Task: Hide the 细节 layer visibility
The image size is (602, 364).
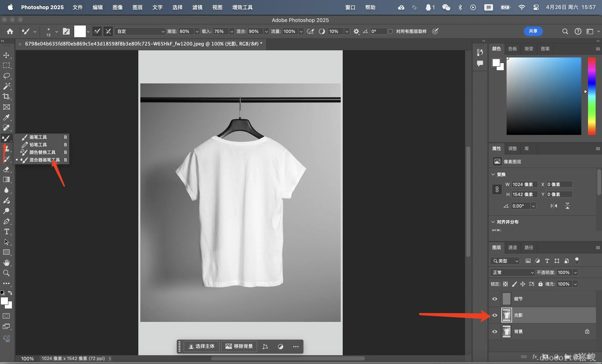Action: coord(494,299)
